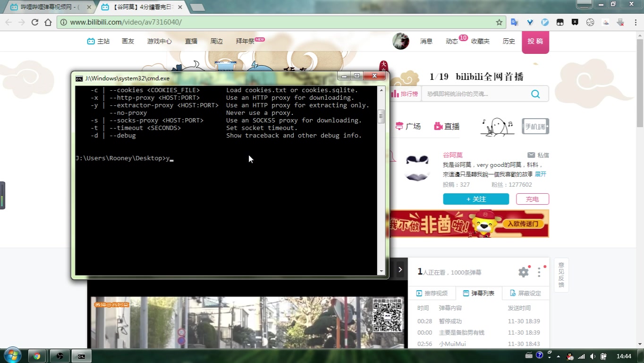This screenshot has width=644, height=363.
Task: Select the danmaku row 小MuiMui
Action: [479, 344]
